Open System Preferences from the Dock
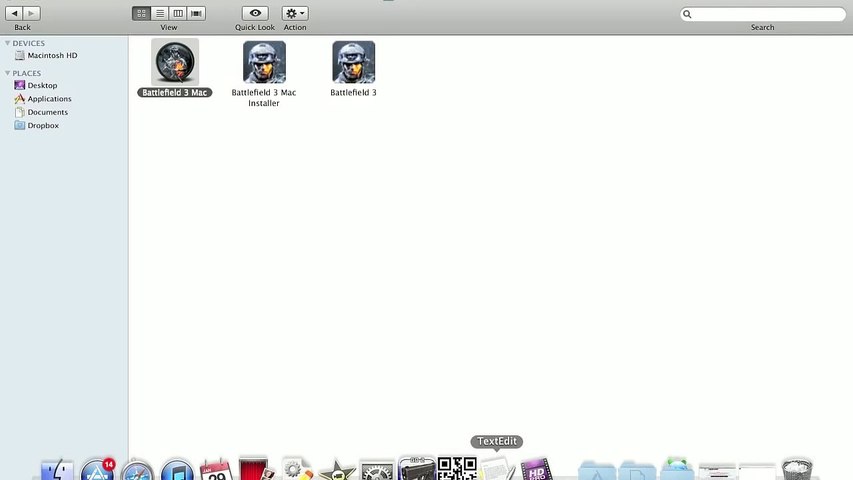 (376, 472)
